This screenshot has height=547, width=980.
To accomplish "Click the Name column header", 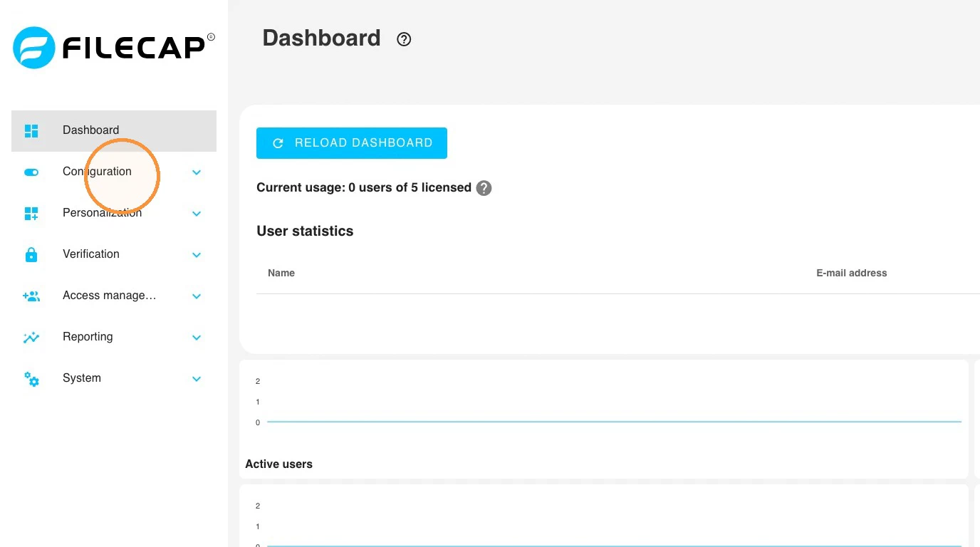I will click(x=281, y=273).
